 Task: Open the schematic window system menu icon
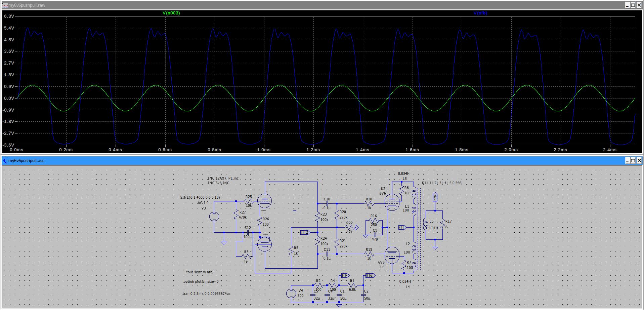coord(5,160)
